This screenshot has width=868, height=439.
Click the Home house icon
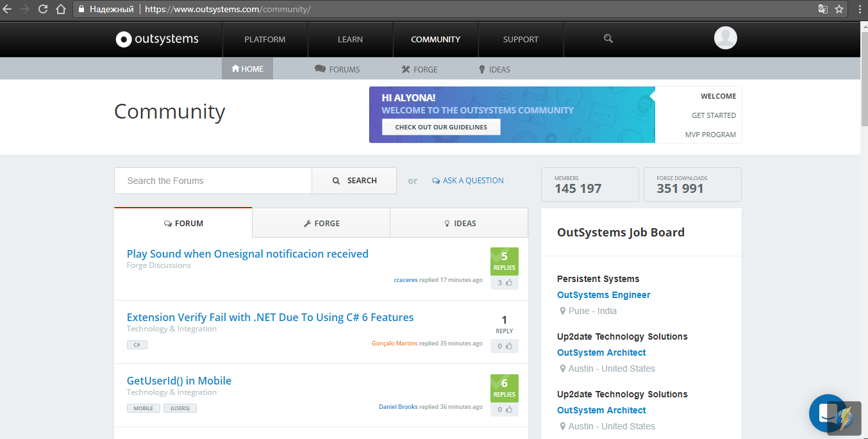tap(236, 69)
